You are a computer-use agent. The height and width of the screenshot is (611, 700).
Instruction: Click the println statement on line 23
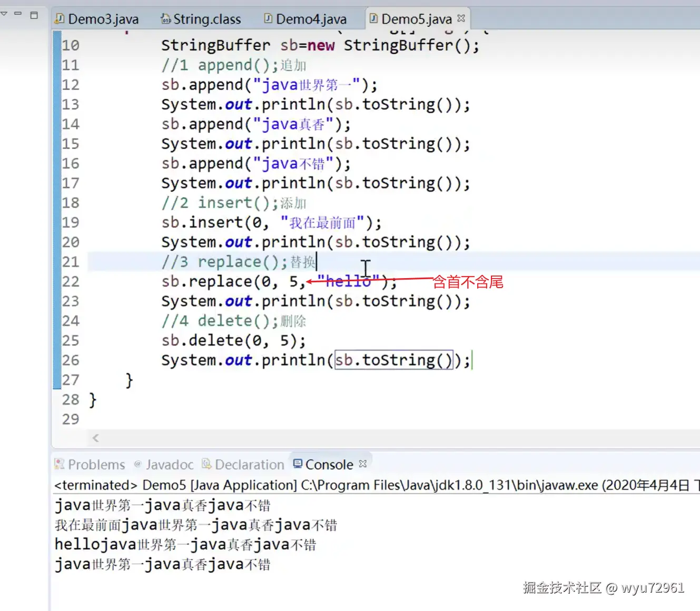pos(316,301)
